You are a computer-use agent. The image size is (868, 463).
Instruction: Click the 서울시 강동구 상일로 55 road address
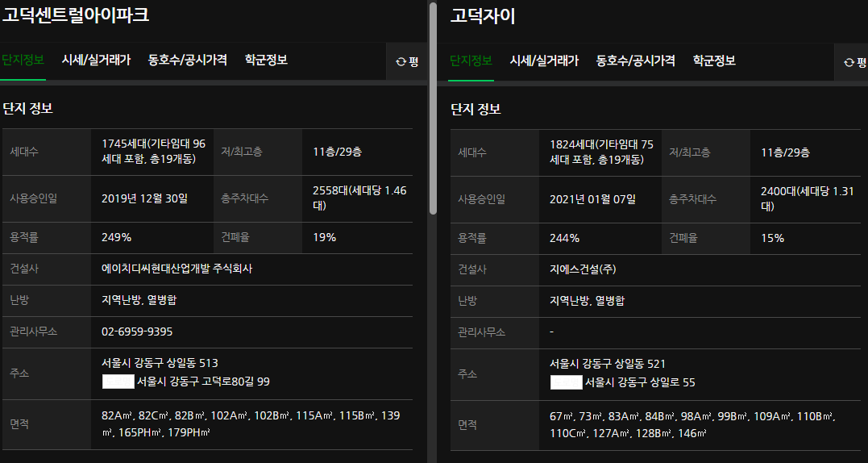tap(640, 382)
